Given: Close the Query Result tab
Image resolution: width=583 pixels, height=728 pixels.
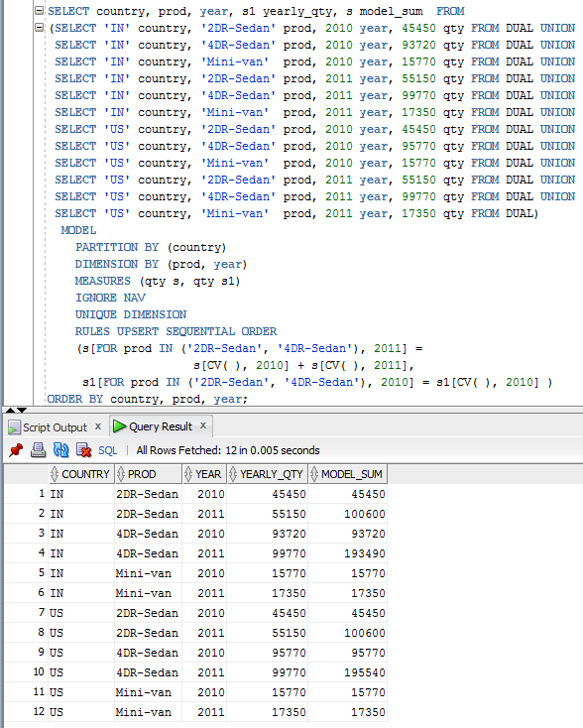Looking at the screenshot, I should [203, 425].
